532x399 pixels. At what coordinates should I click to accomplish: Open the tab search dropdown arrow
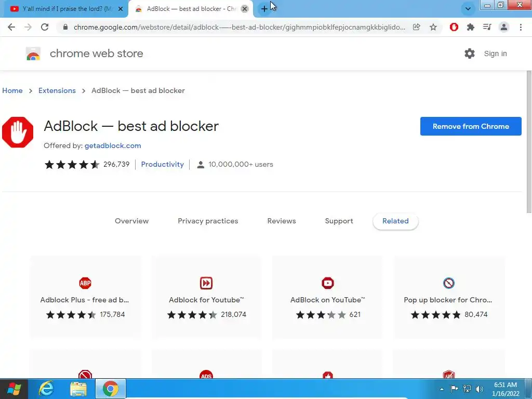468,9
